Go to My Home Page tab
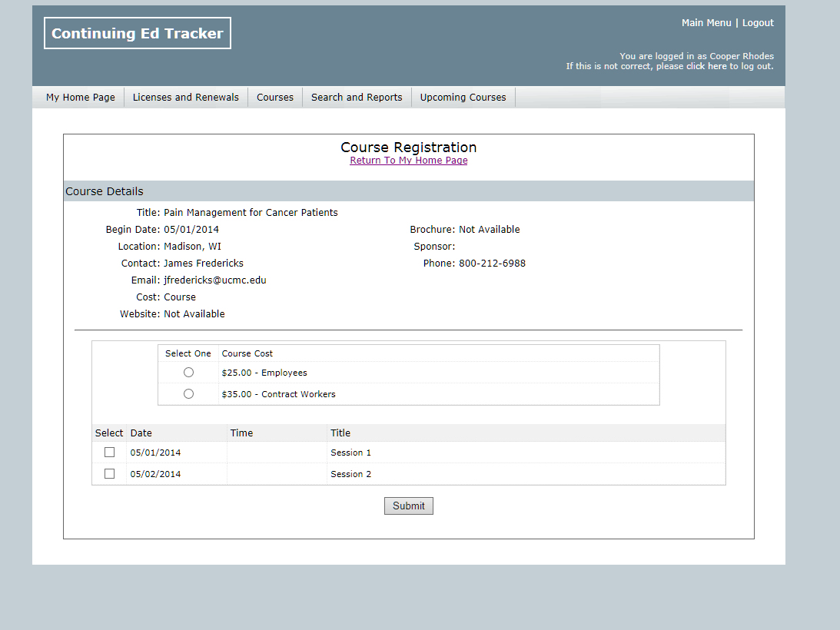This screenshot has width=840, height=630. tap(81, 98)
